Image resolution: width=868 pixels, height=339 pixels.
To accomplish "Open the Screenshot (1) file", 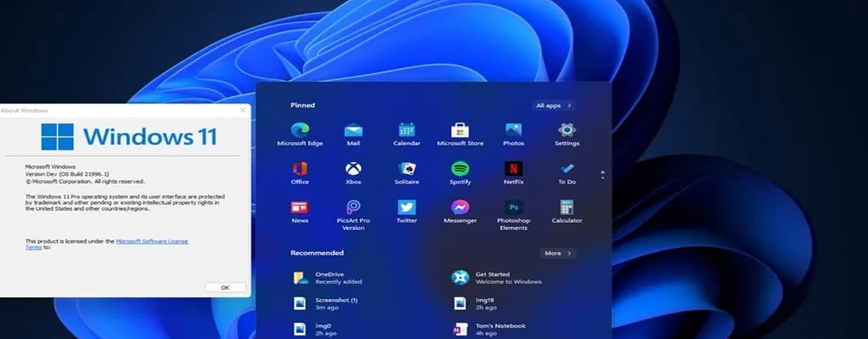I will tap(326, 303).
